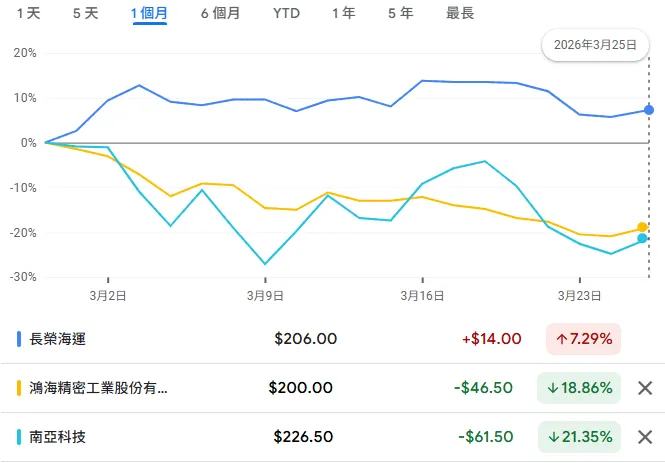This screenshot has width=665, height=463.
Task: Select the YTD range tab
Action: [286, 14]
